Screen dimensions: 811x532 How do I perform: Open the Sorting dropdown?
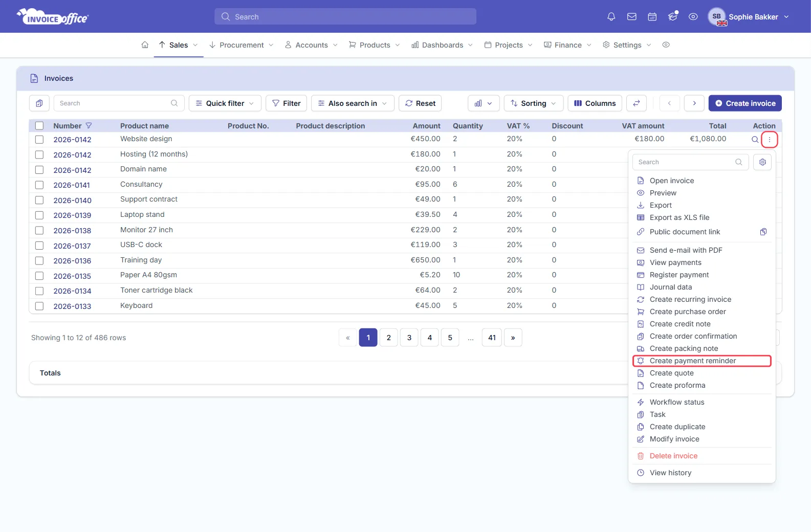(x=534, y=103)
